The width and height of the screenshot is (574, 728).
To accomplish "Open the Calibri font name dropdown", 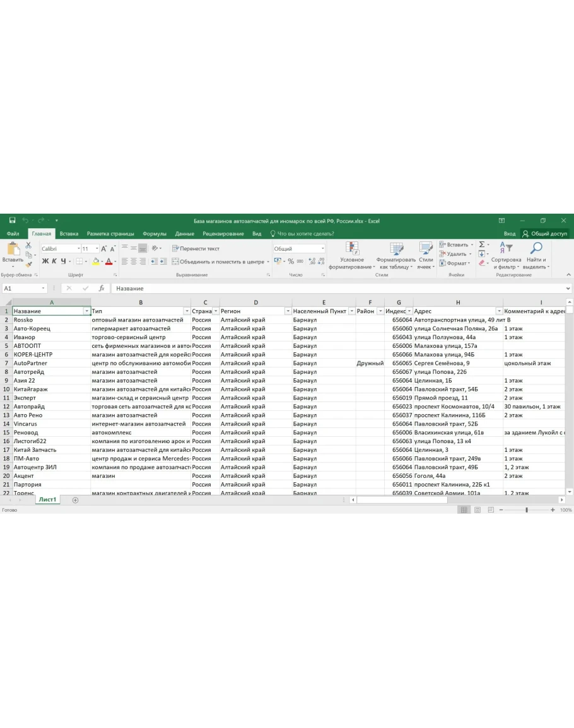I will point(79,249).
